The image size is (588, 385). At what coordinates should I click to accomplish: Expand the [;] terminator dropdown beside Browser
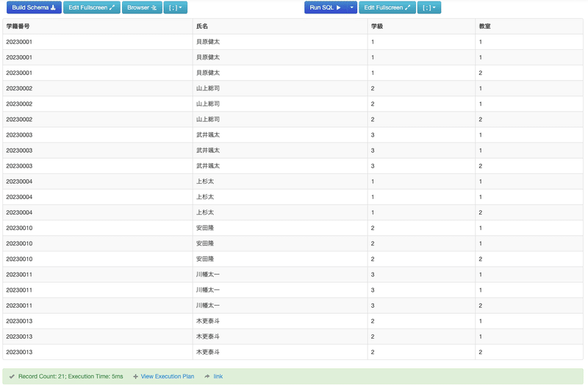(x=176, y=7)
